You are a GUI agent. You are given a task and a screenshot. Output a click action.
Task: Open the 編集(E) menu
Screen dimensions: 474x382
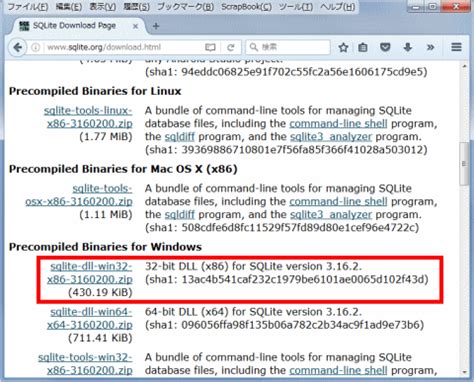pyautogui.click(x=69, y=7)
